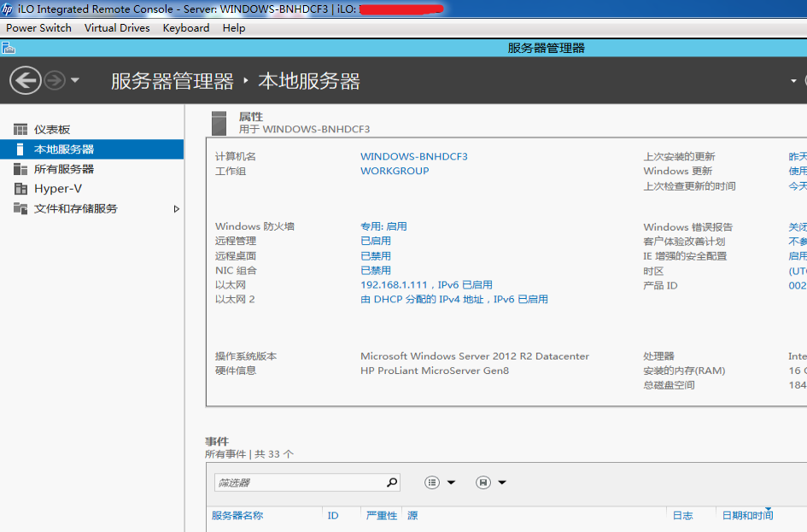
Task: Open navigation history dropdown arrow
Action: click(75, 80)
